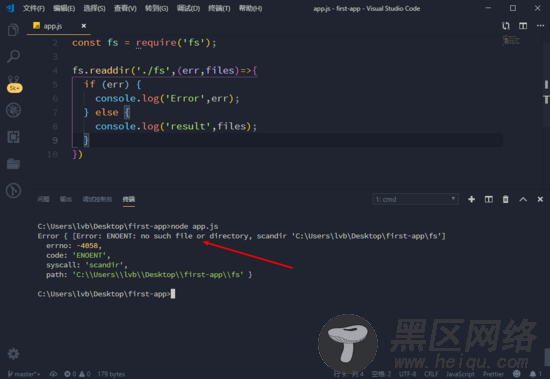Open the Debug view in activity bar
The image size is (550, 379).
13,110
